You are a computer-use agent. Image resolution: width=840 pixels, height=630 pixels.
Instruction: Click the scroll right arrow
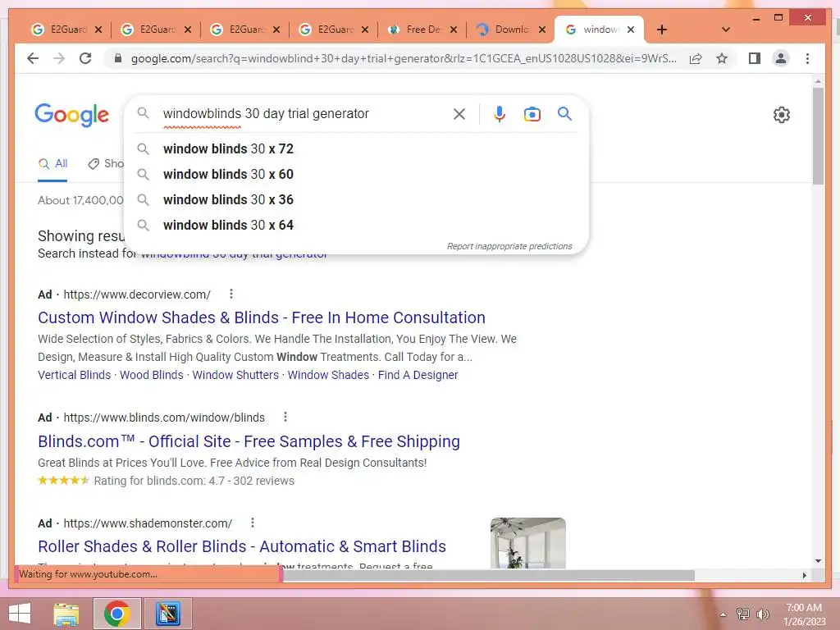tap(804, 575)
